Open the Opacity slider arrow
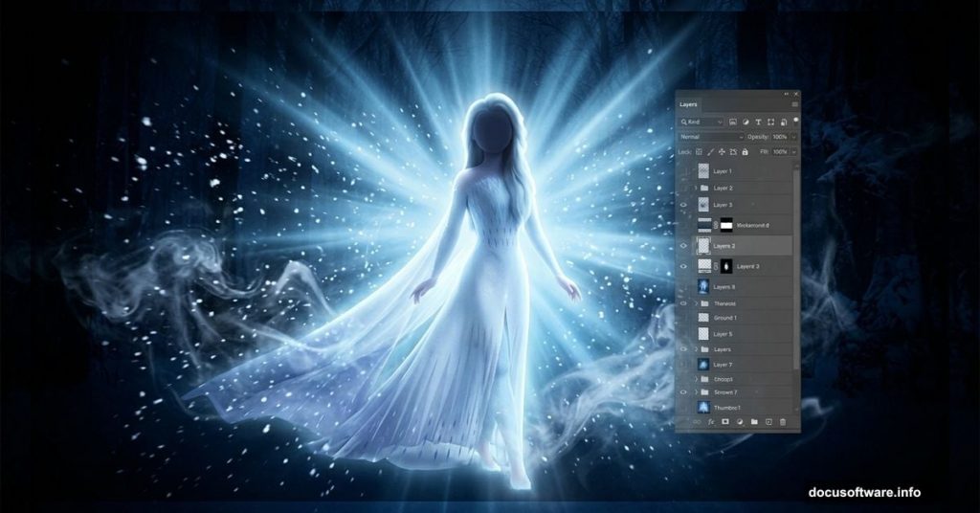The height and width of the screenshot is (513, 980). pyautogui.click(x=793, y=137)
